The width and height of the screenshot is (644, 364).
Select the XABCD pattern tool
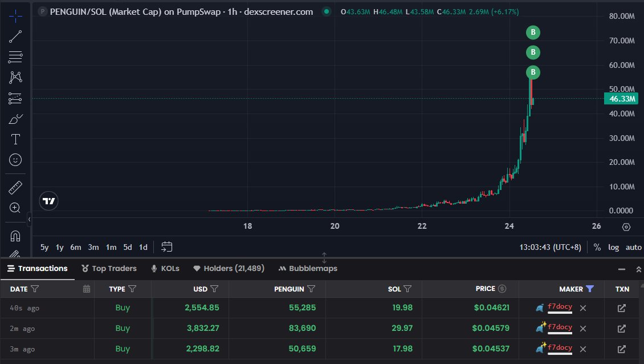click(15, 78)
